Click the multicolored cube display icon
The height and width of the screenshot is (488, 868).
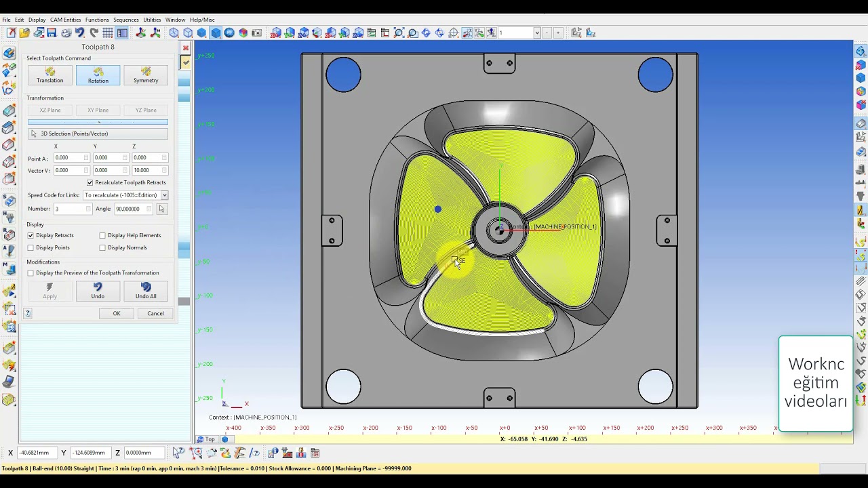(x=243, y=33)
